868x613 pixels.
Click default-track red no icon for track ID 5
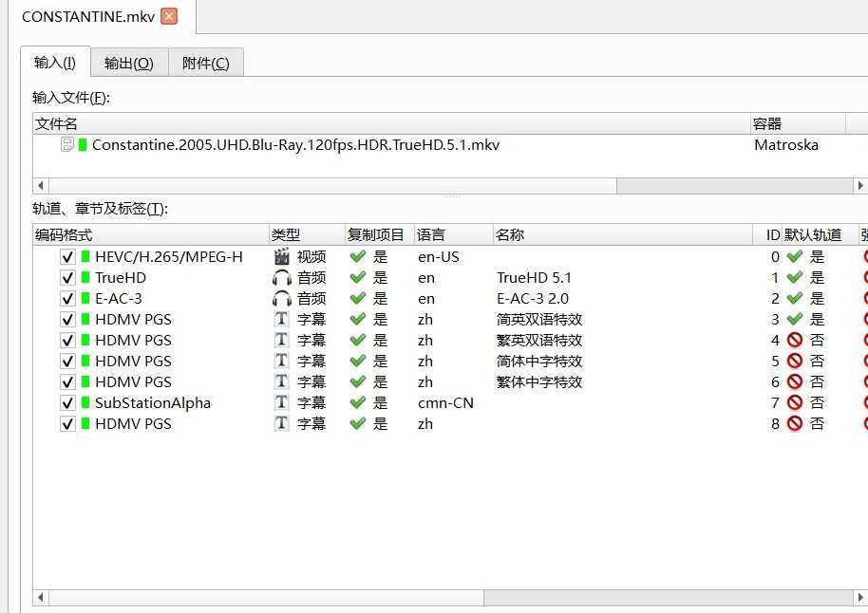click(x=795, y=362)
